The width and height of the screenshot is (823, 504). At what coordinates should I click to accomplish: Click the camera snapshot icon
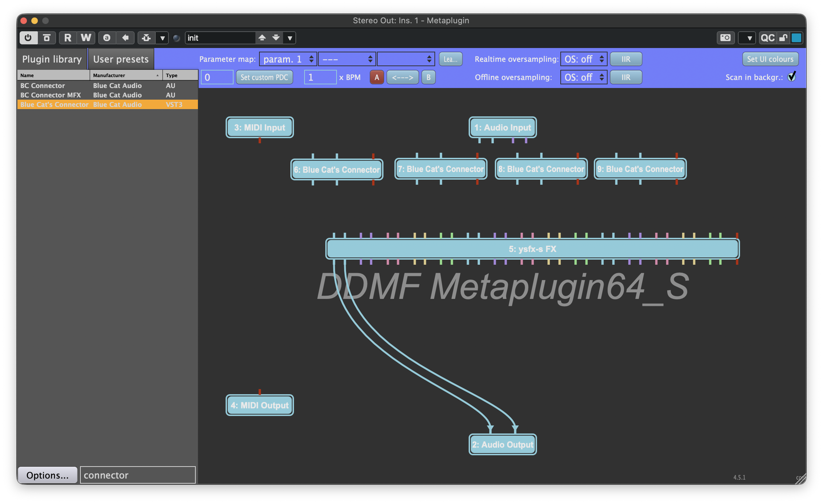(x=725, y=38)
